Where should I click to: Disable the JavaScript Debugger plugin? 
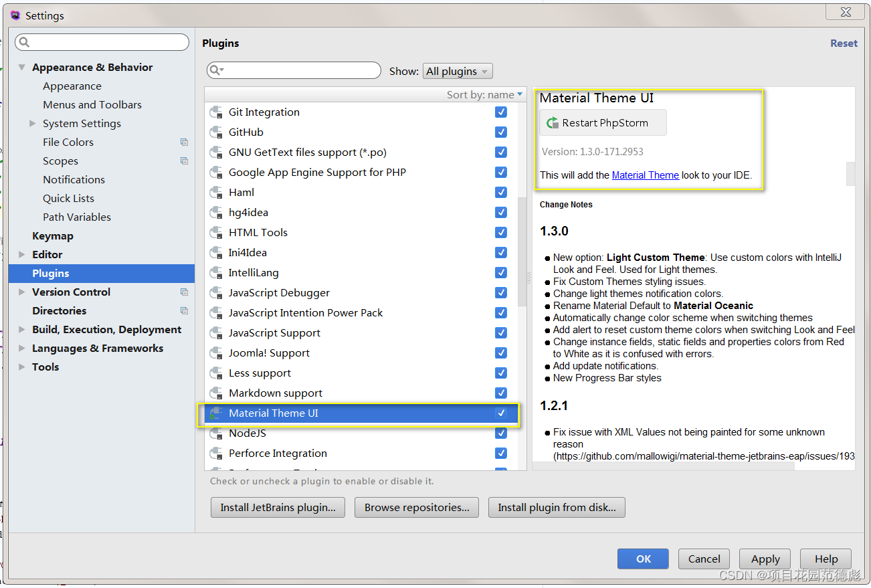coord(501,293)
